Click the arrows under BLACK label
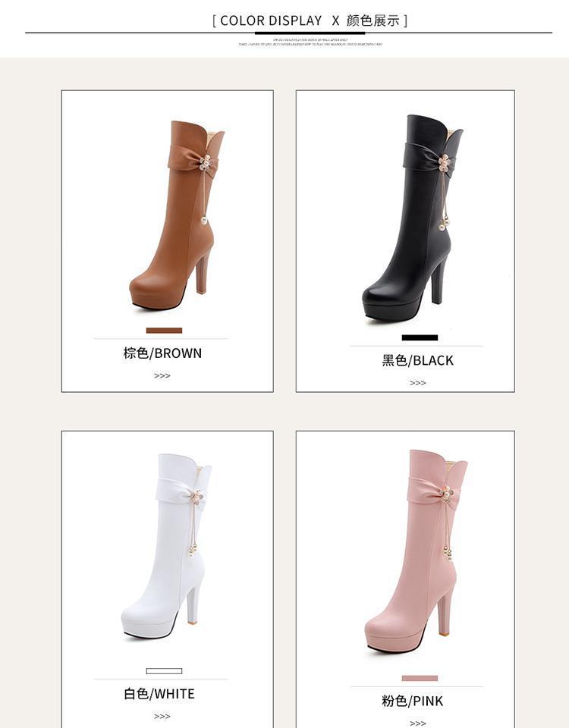Viewport: 569px width, 728px height. tap(417, 382)
